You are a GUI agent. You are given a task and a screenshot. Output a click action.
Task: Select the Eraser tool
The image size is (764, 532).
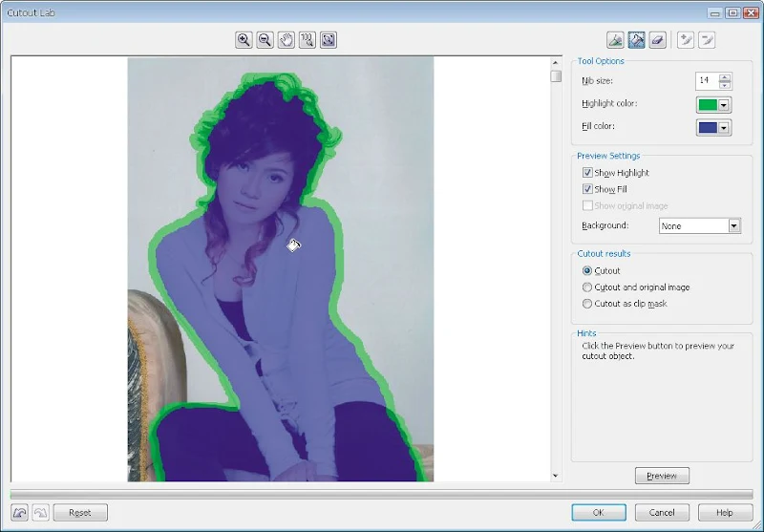(657, 40)
